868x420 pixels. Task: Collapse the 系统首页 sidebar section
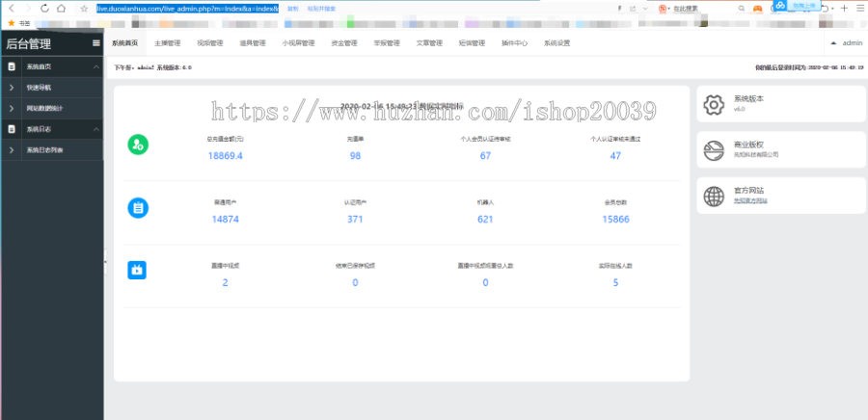coord(95,66)
